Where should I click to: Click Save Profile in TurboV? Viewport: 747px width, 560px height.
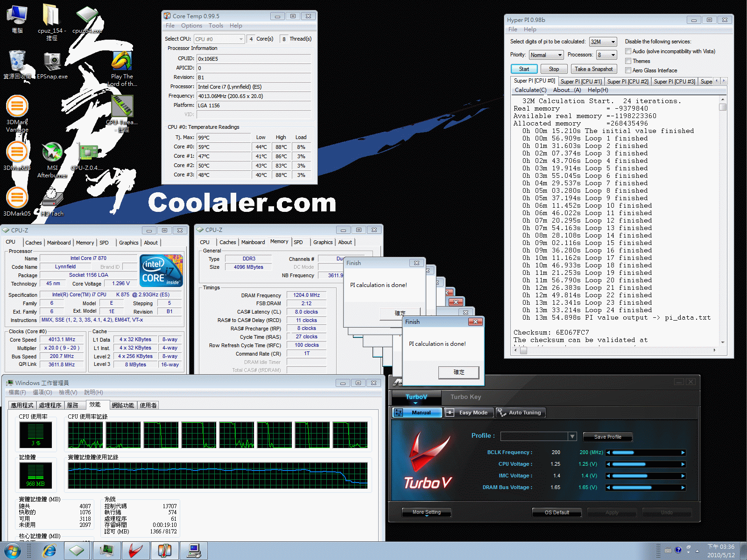tap(607, 437)
